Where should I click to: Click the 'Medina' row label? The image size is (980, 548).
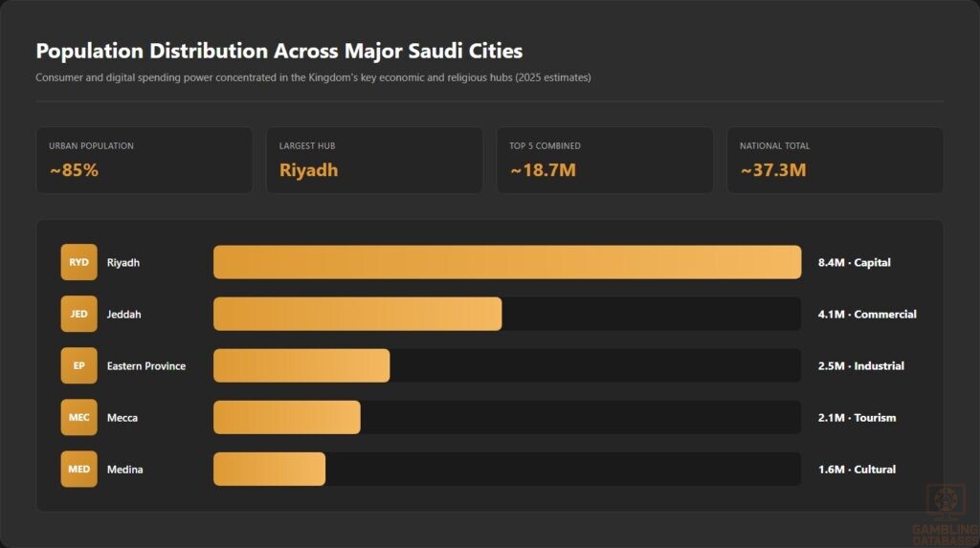(125, 470)
